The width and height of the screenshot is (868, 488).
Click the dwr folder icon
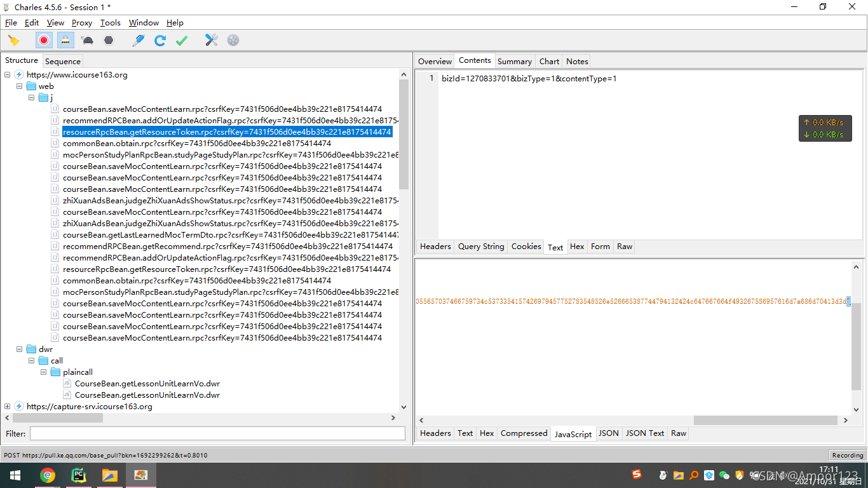click(x=31, y=349)
